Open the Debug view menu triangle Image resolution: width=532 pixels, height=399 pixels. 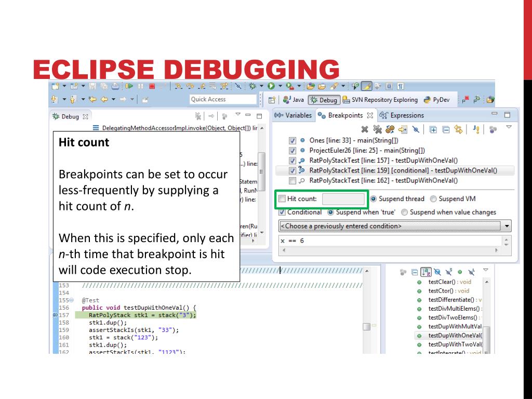(x=238, y=114)
